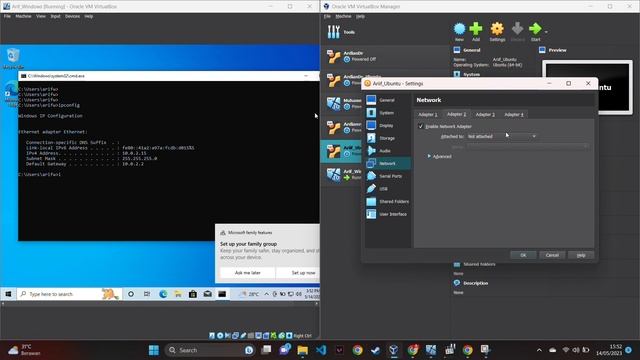Image resolution: width=640 pixels, height=360 pixels.
Task: Open General category in Arif_Ubuntu Settings
Action: coord(387,100)
